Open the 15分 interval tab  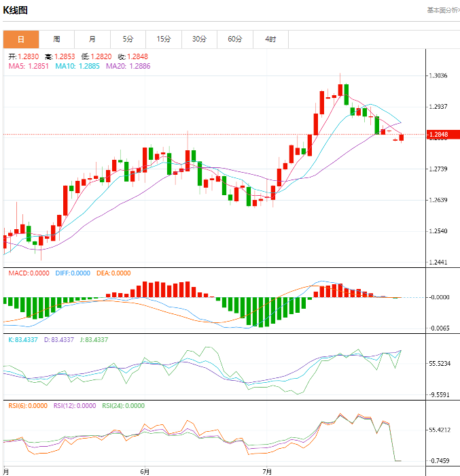click(164, 39)
